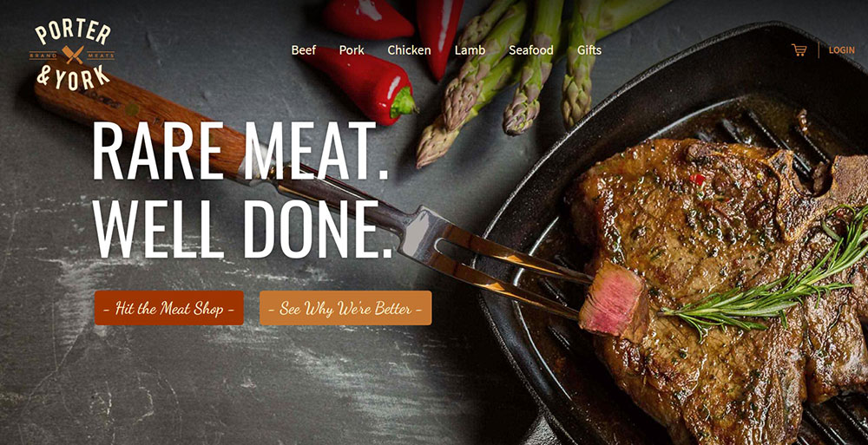Open the Gifts navigation link

589,50
